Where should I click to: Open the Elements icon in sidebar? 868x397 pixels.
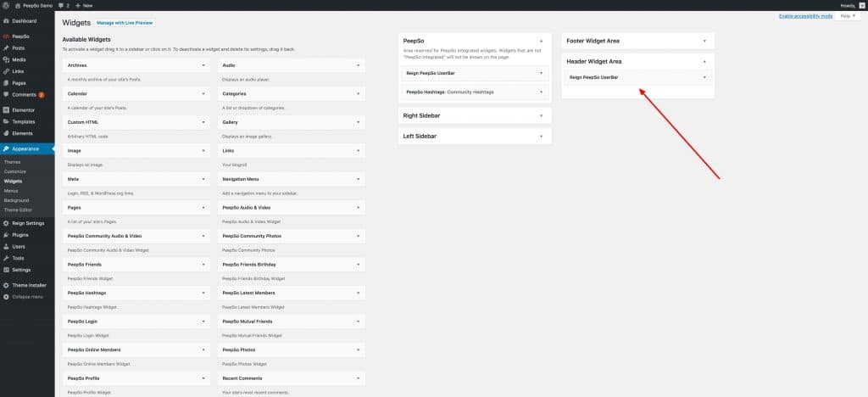click(6, 133)
